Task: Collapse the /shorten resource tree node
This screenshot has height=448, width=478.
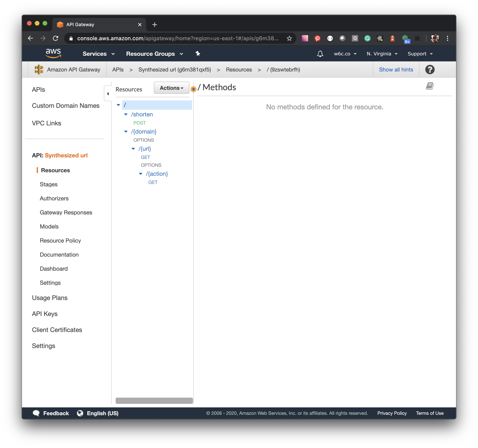Action: 126,114
